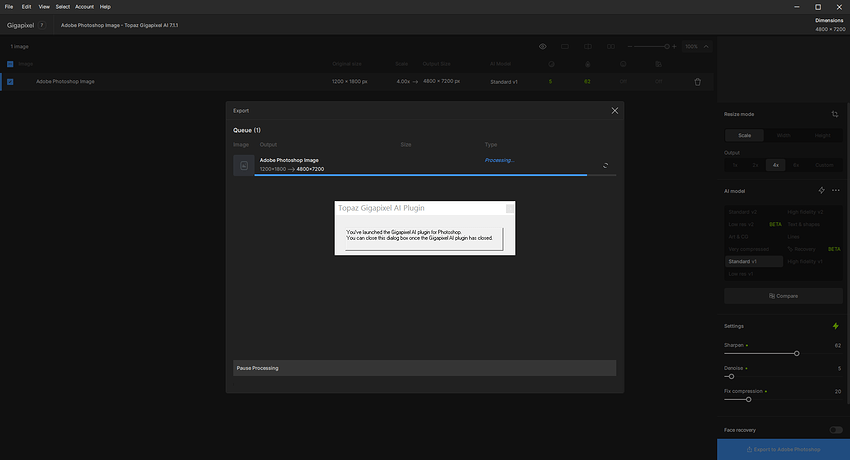
Task: Click the Standard v1 model cell in image row
Action: pyautogui.click(x=504, y=82)
